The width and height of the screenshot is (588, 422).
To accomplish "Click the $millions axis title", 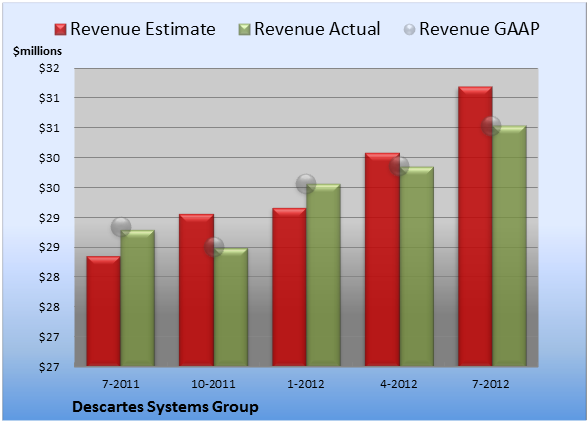I will 37,51.
